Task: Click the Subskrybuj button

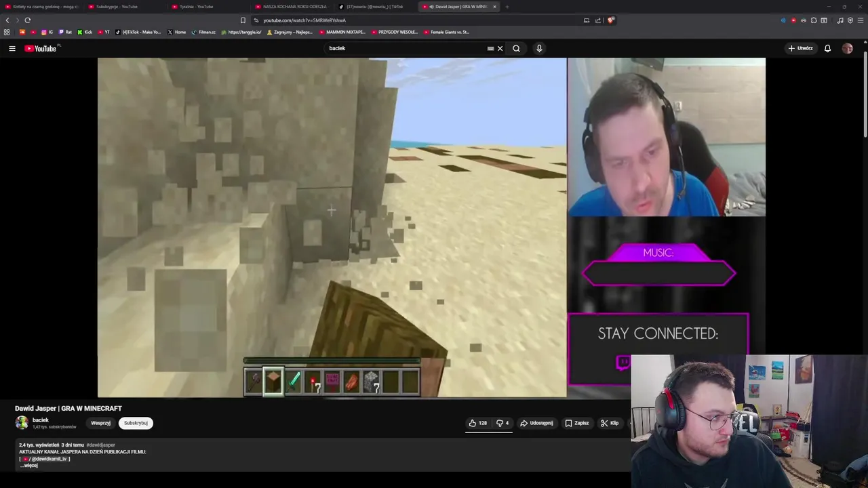Action: (x=136, y=423)
